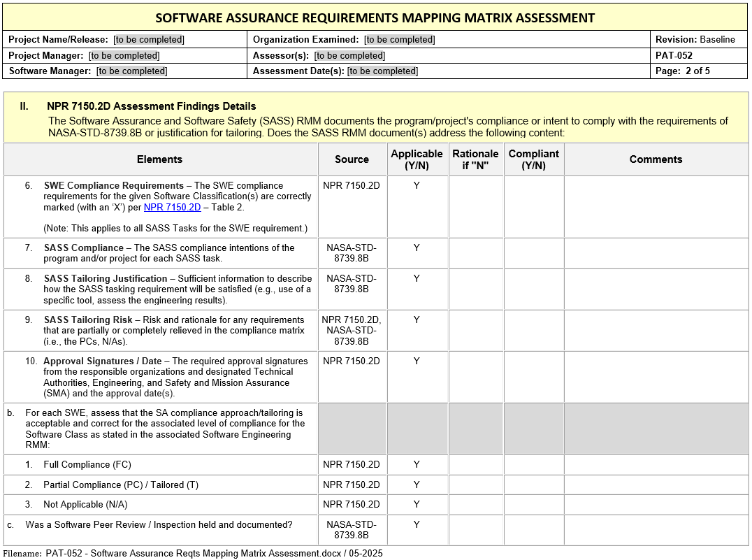Click the Software Assurance Requirements document title
The width and height of the screenshot is (752, 560).
(x=375, y=17)
